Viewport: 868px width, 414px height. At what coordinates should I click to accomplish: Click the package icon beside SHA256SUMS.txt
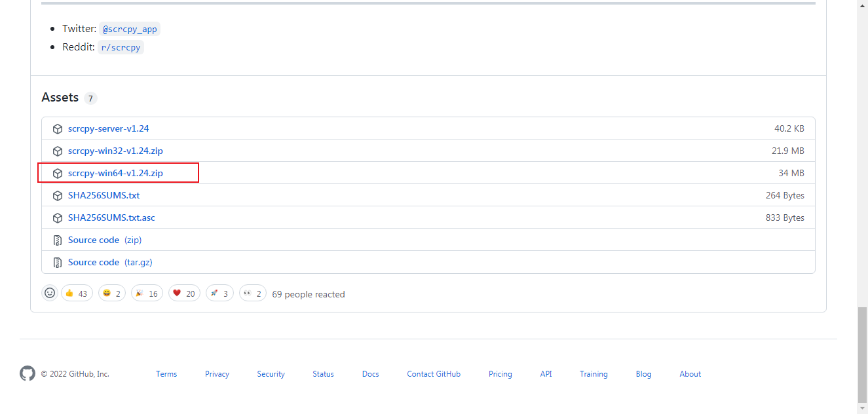[x=58, y=196]
